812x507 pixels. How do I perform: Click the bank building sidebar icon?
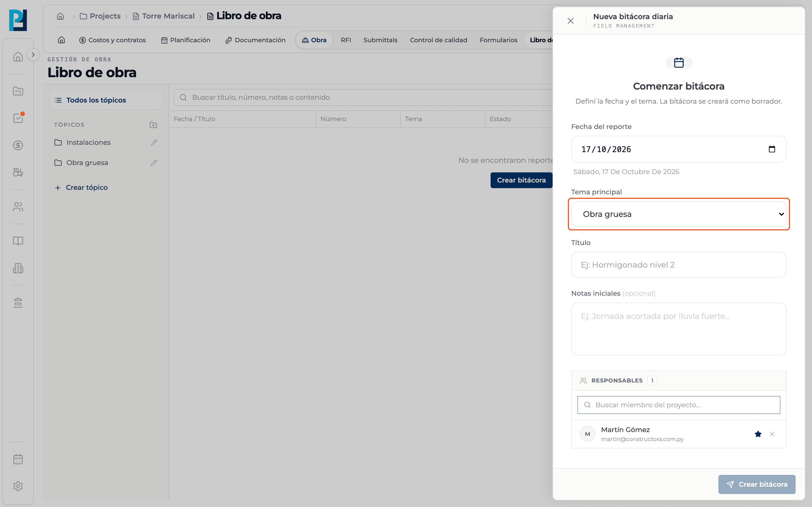[18, 303]
